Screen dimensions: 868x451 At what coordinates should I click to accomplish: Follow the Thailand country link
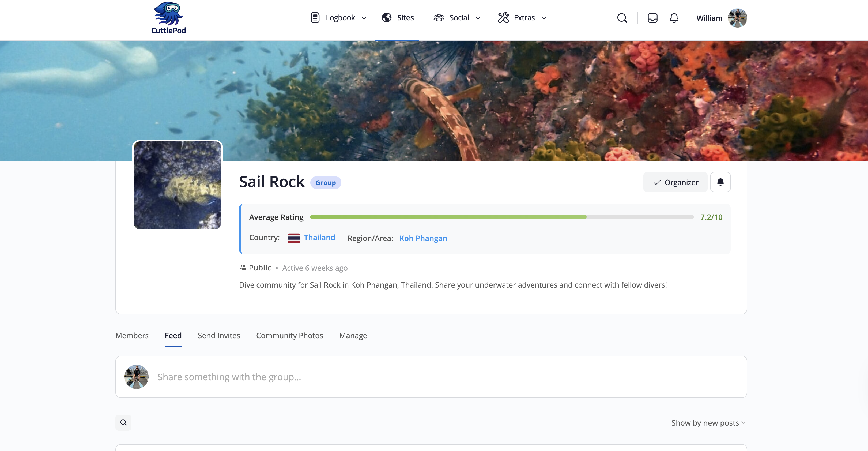click(x=319, y=237)
